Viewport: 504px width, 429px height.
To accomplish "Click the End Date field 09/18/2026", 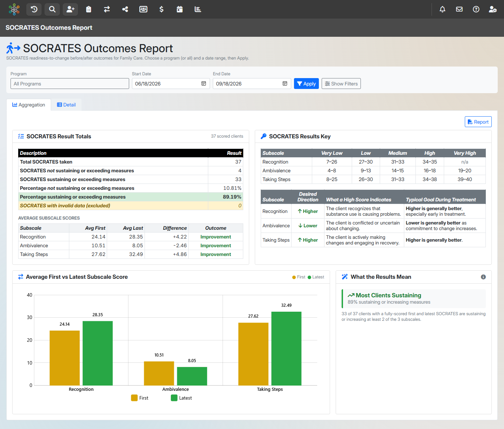I will 252,83.
